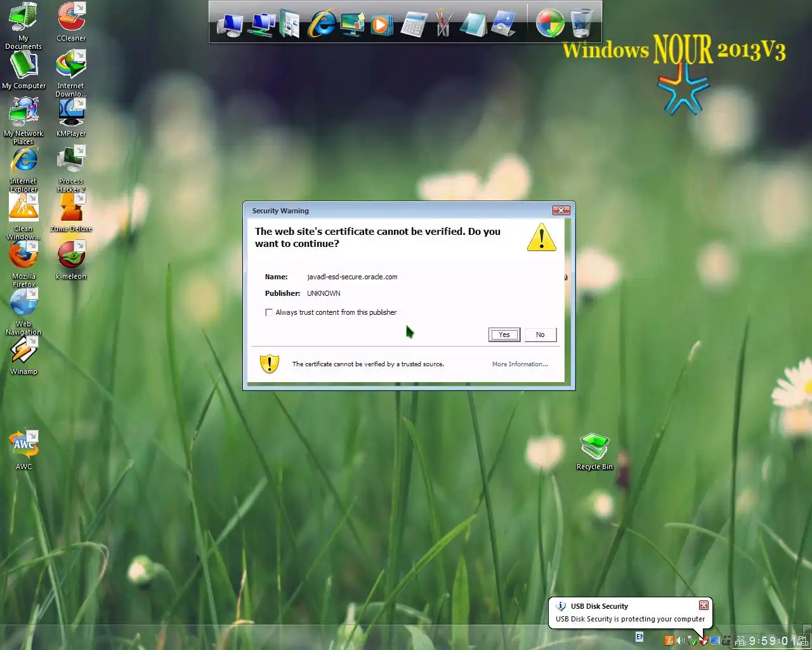Click the blue monitor tray icon
812x650 pixels.
pyautogui.click(x=715, y=640)
